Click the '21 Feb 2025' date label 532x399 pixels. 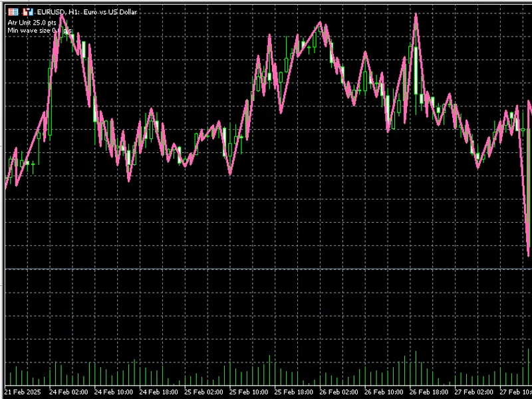click(x=23, y=392)
